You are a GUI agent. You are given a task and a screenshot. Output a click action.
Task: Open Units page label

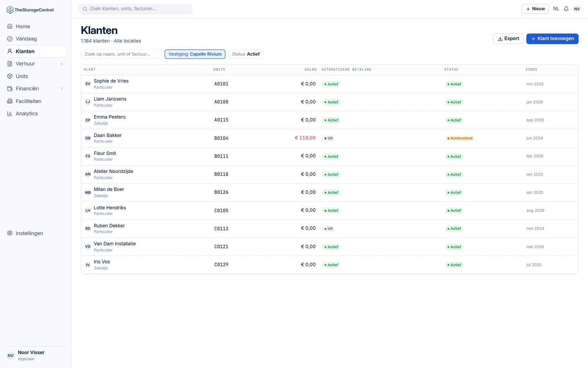[22, 76]
